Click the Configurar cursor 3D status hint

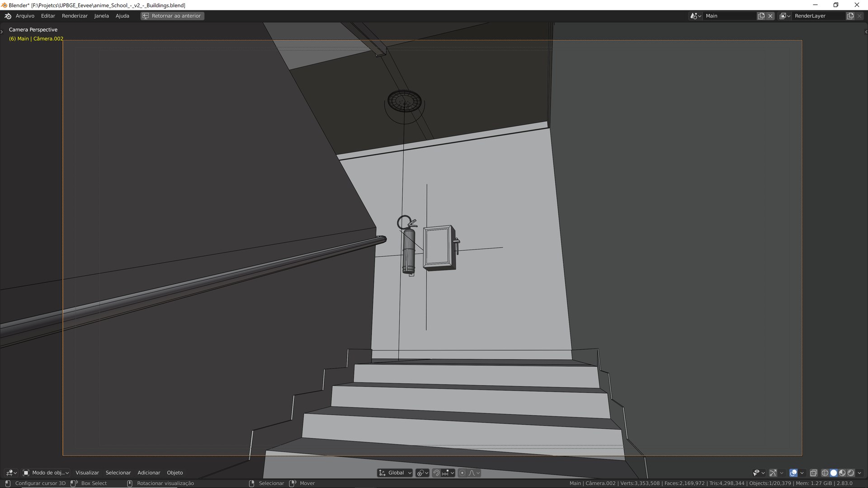pyautogui.click(x=40, y=483)
